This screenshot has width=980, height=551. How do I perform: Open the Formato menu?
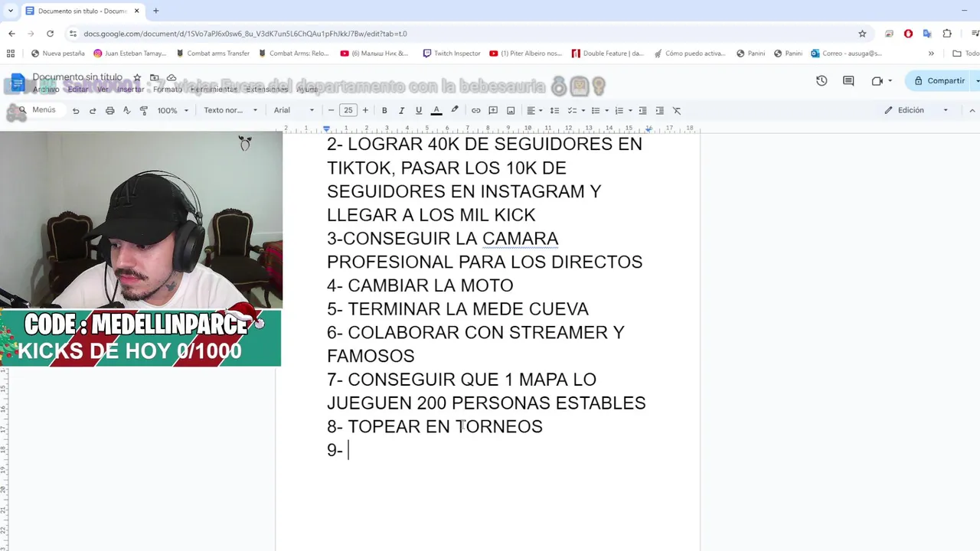(168, 90)
